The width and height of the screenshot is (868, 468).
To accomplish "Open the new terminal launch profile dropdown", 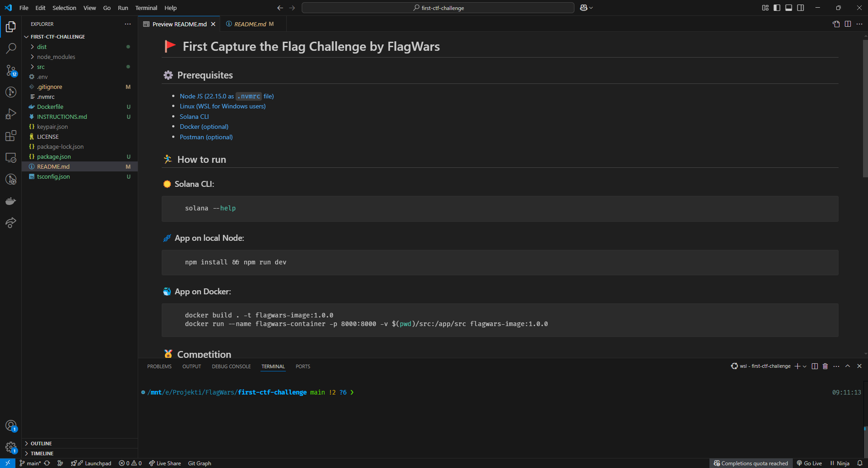I will (x=805, y=366).
